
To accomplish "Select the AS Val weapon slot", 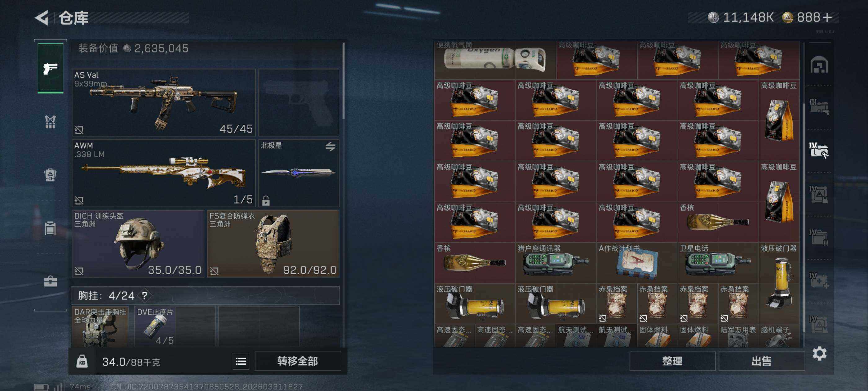I will pyautogui.click(x=163, y=102).
